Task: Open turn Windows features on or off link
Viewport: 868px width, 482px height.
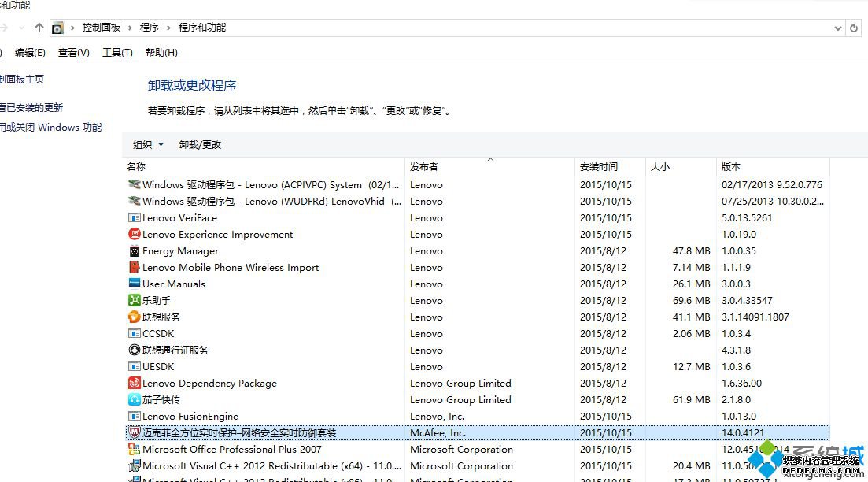Action: pos(51,128)
